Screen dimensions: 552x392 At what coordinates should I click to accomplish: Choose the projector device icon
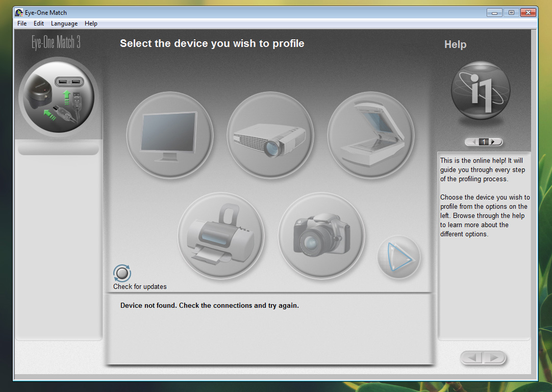(270, 135)
